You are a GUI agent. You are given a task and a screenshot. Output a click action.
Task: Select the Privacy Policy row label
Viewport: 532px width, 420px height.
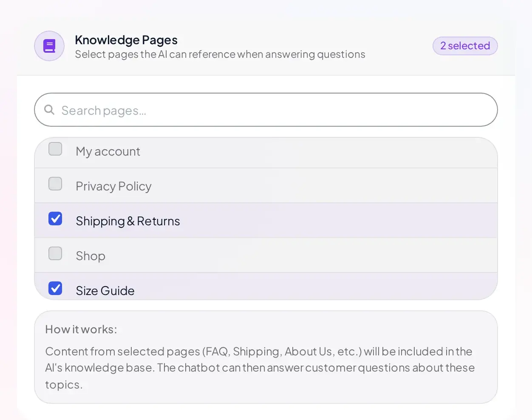click(113, 187)
